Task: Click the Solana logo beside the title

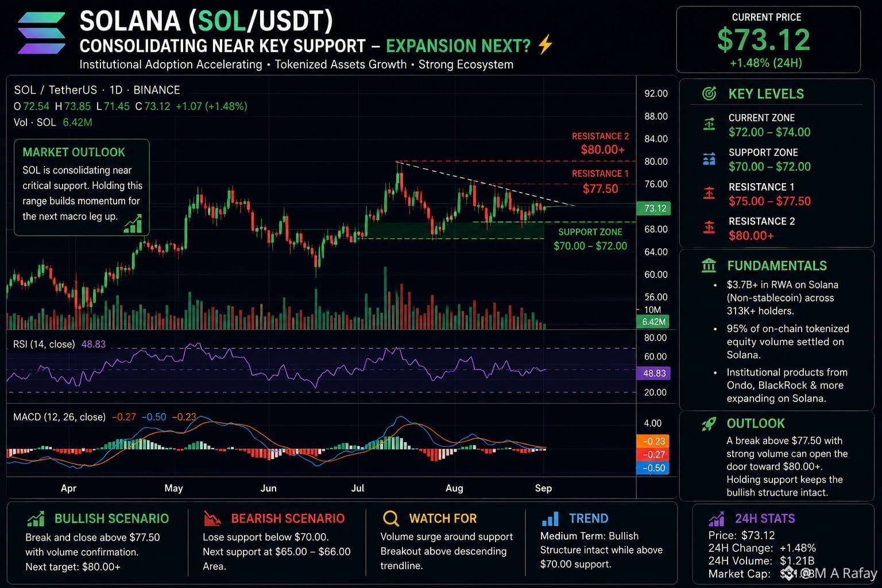Action: [41, 33]
